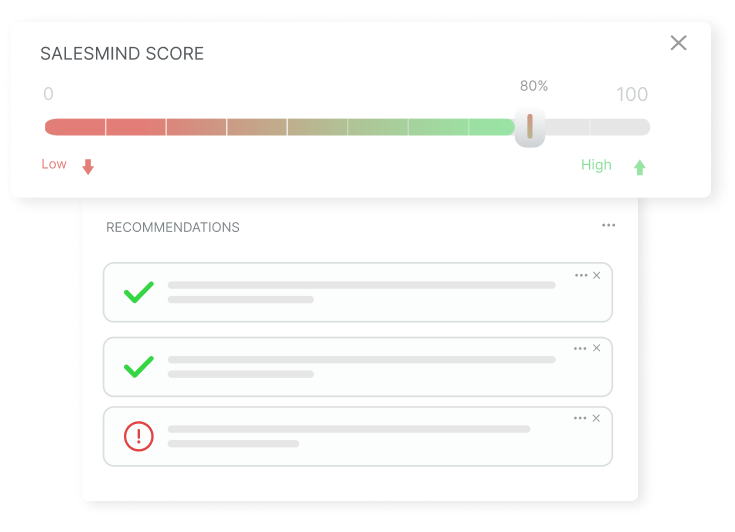Screen dimensions: 735x532
Task: Click the first green checkmark icon
Action: (x=139, y=292)
